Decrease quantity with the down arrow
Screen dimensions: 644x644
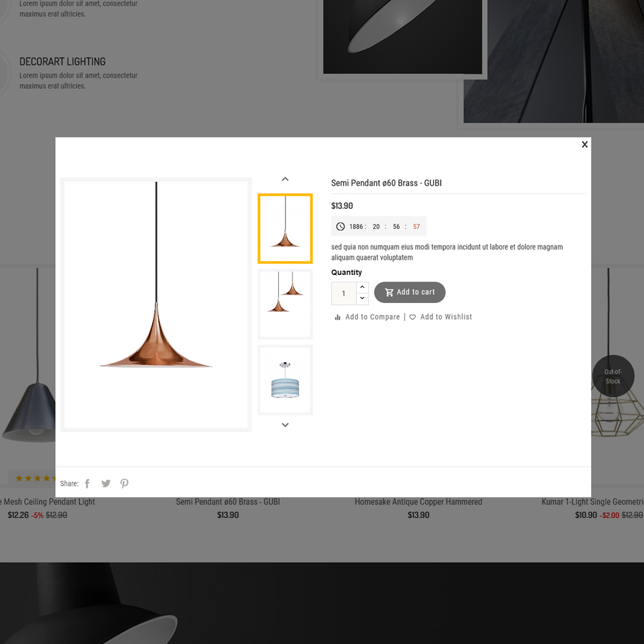(362, 298)
